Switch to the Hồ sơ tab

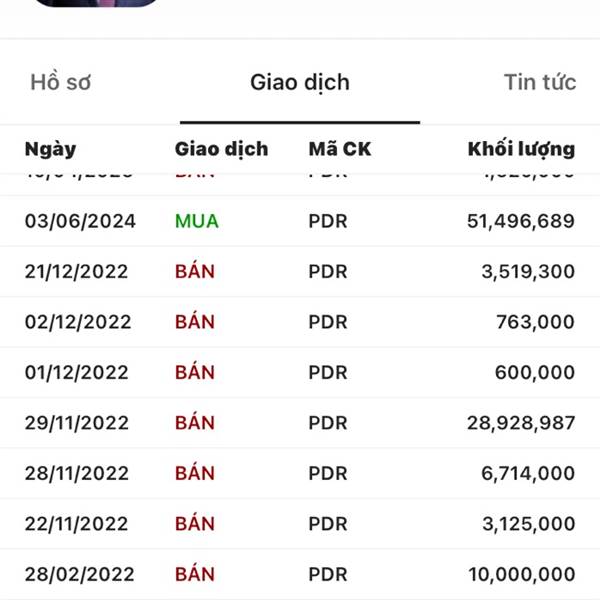(x=60, y=82)
